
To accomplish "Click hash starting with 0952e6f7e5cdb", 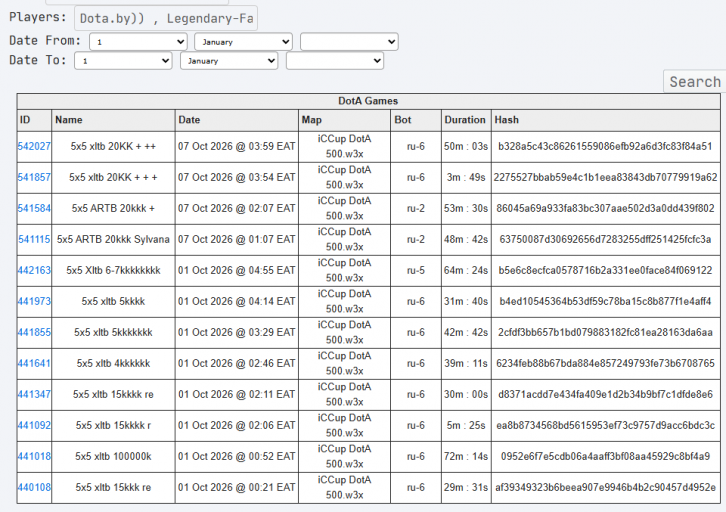I will click(605, 456).
